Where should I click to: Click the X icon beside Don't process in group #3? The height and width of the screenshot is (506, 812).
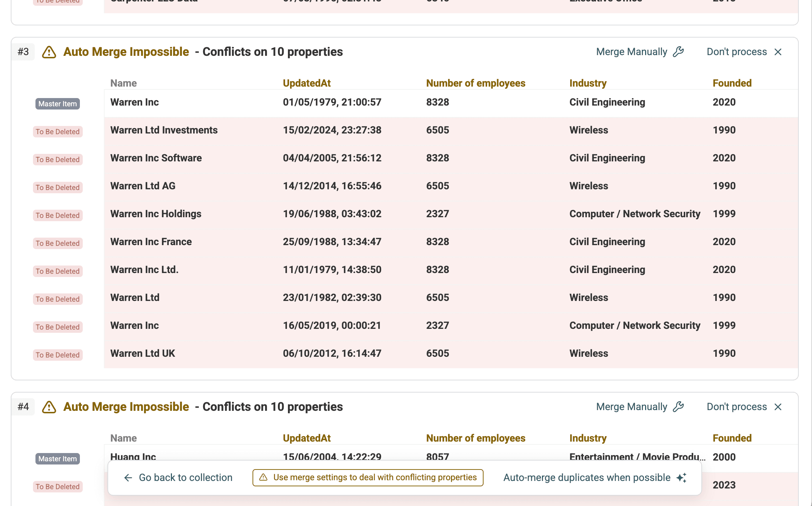[778, 52]
